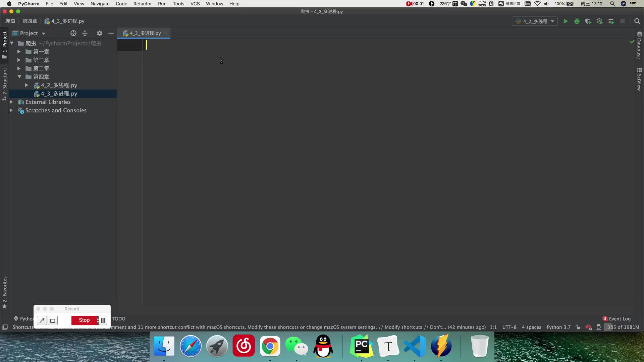This screenshot has height=362, width=644.
Task: Open the 7: Structure side tab
Action: click(x=5, y=84)
